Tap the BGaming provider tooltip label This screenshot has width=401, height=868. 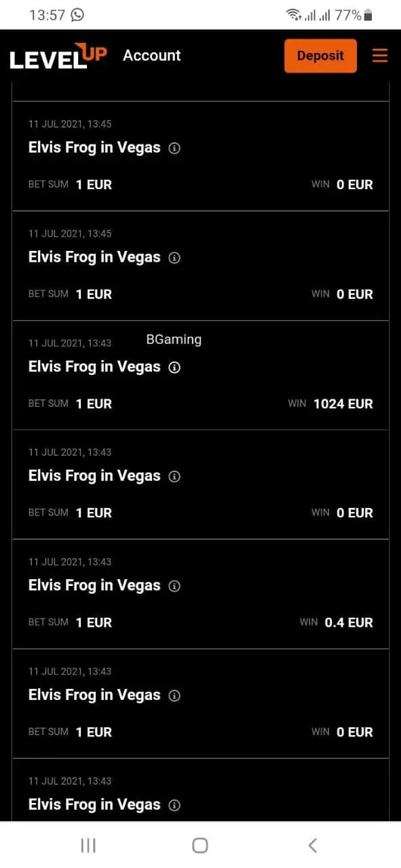coord(174,340)
